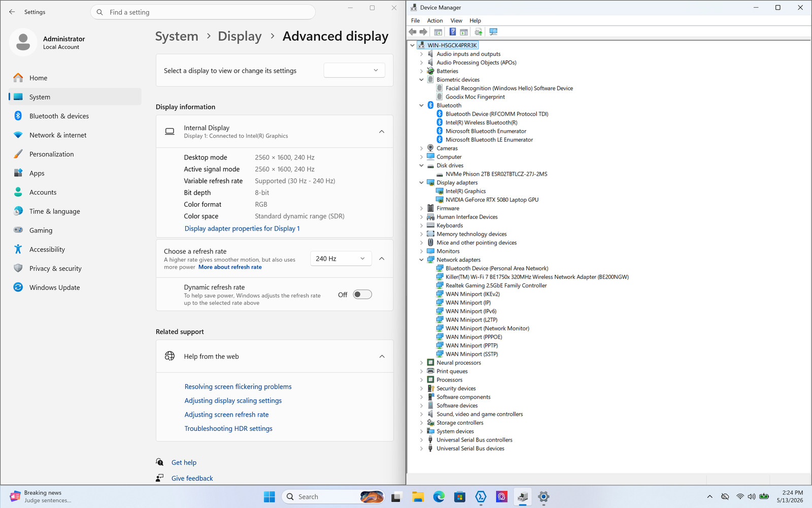
Task: Collapse the WIN-H5GCK4PRR3K root node
Action: [x=412, y=45]
